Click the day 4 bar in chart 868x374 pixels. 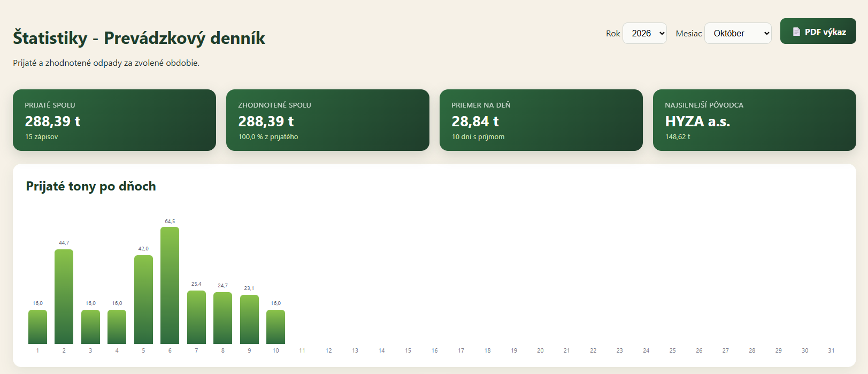(x=117, y=327)
